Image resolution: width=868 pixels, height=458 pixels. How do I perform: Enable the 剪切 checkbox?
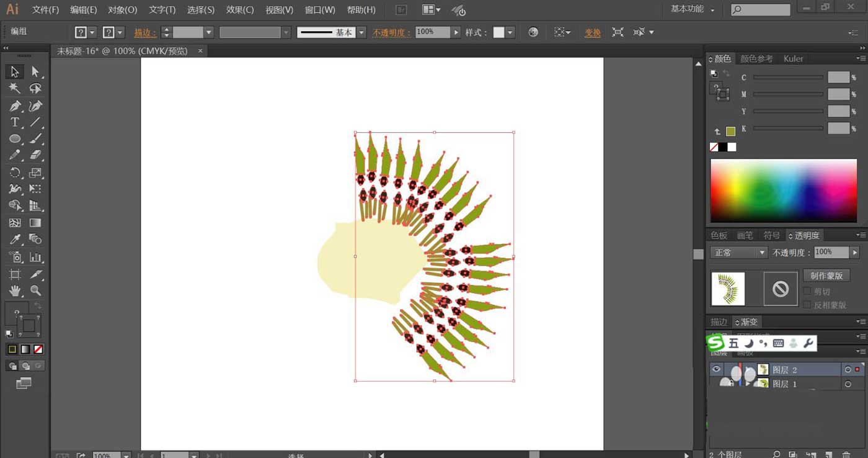[807, 291]
